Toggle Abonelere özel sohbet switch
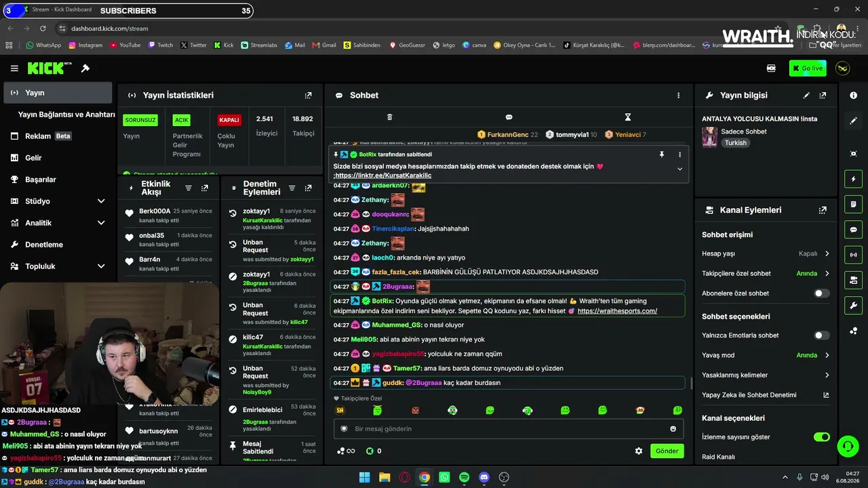Screen dimensions: 868x488 821,293
